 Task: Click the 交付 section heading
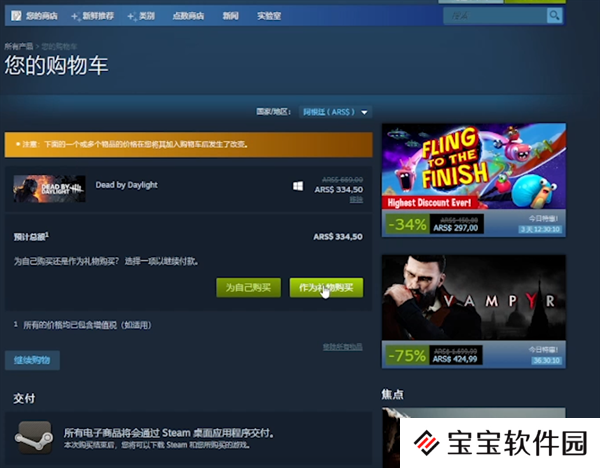point(24,398)
